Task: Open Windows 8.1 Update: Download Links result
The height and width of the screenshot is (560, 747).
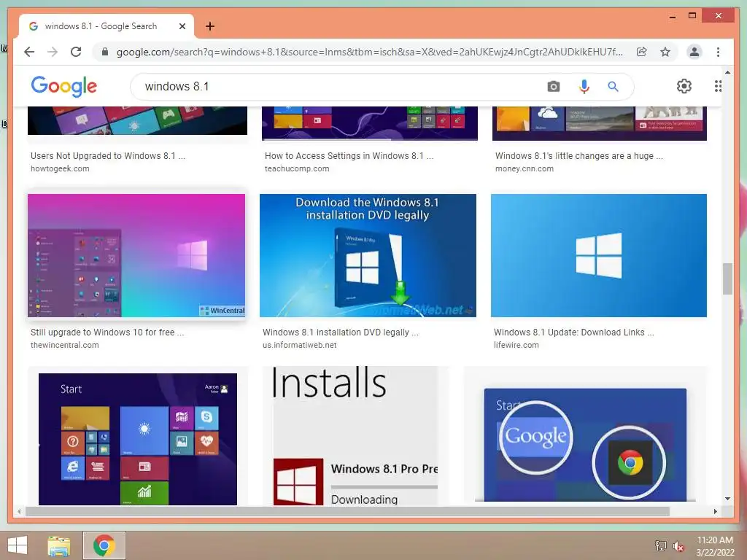Action: point(573,332)
